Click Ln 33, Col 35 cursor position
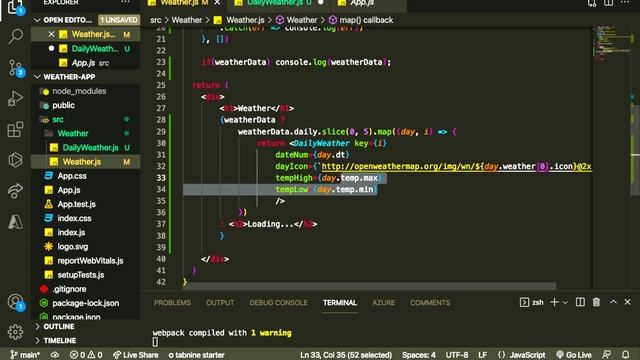This screenshot has height=360, width=640. (346, 355)
